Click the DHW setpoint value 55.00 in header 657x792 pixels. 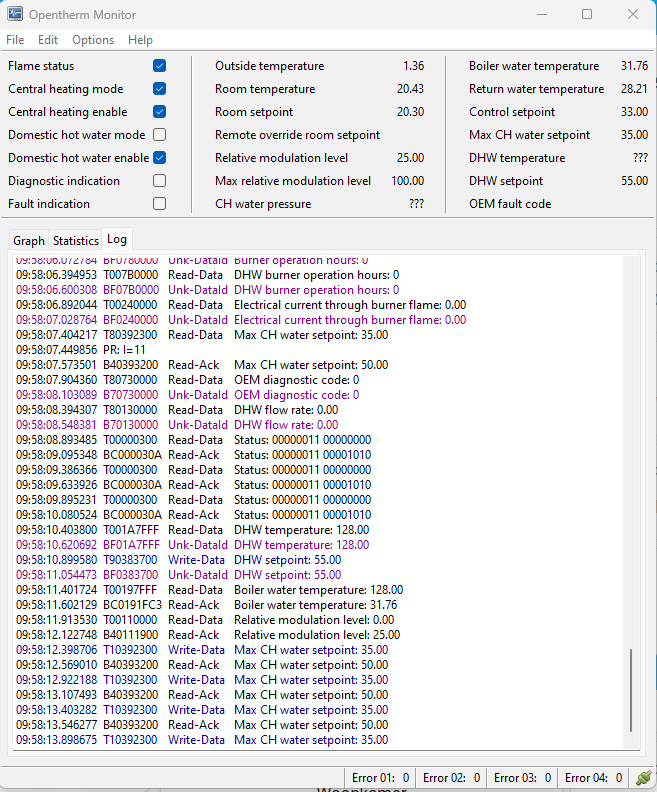click(634, 181)
